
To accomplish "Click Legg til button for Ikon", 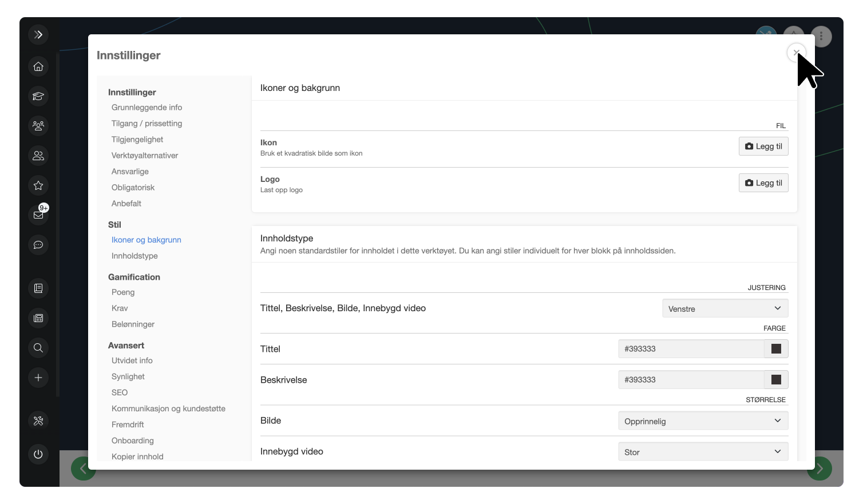I will point(763,146).
